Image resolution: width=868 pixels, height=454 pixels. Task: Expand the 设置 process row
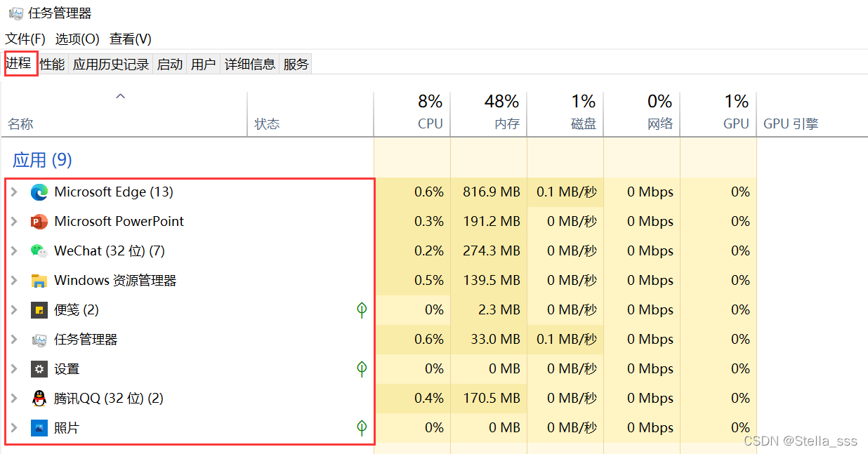tap(14, 369)
